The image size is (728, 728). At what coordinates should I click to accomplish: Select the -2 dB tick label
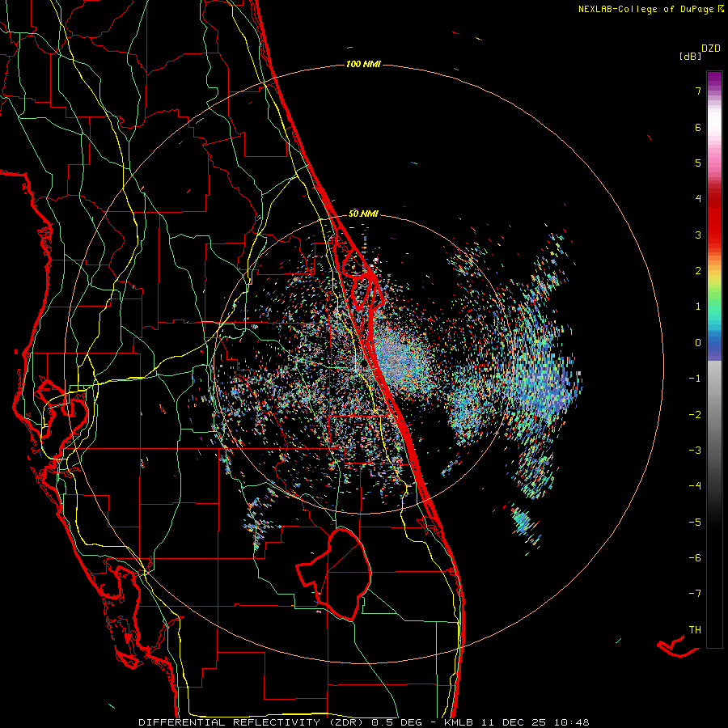695,414
